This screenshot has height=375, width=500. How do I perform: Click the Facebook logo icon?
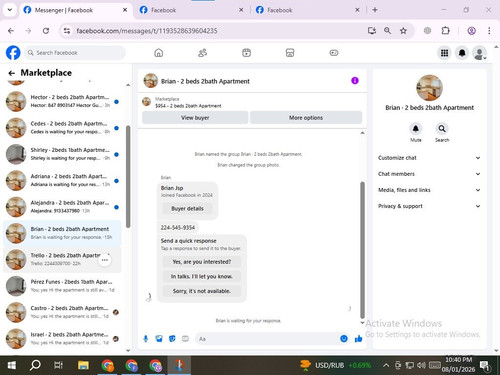click(x=13, y=53)
